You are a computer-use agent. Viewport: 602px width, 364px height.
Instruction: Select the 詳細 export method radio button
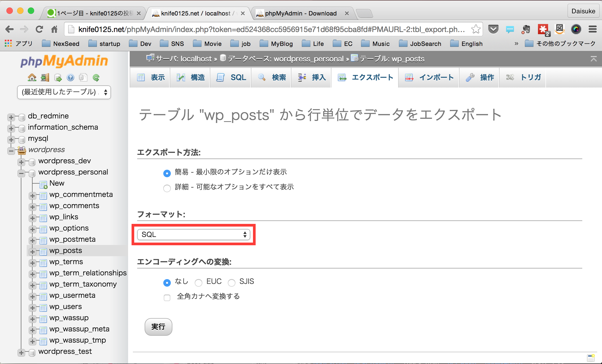pyautogui.click(x=167, y=188)
